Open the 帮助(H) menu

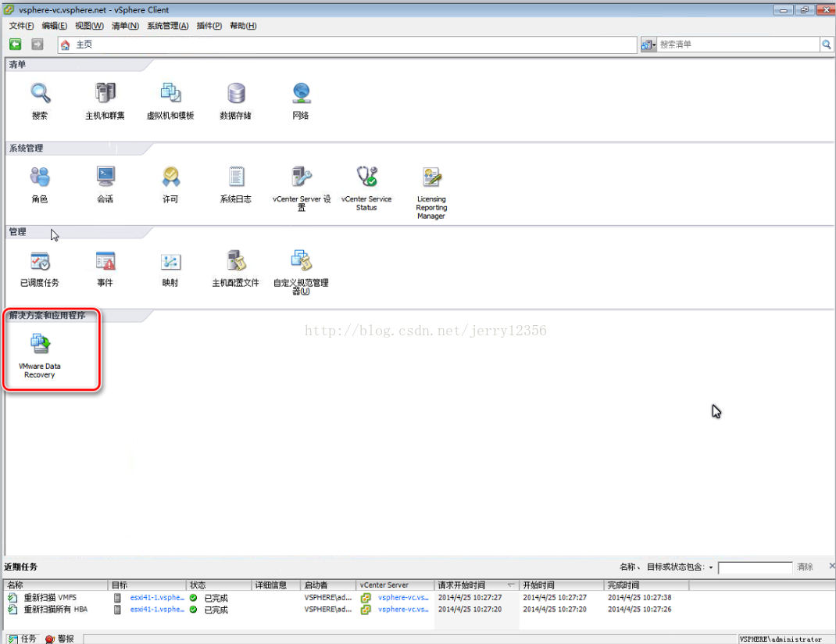[x=243, y=26]
